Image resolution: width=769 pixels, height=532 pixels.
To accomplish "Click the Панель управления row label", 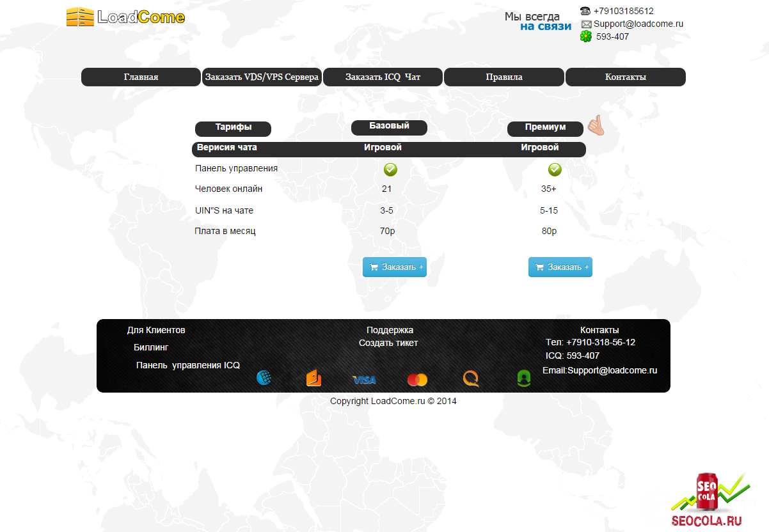I will click(237, 168).
